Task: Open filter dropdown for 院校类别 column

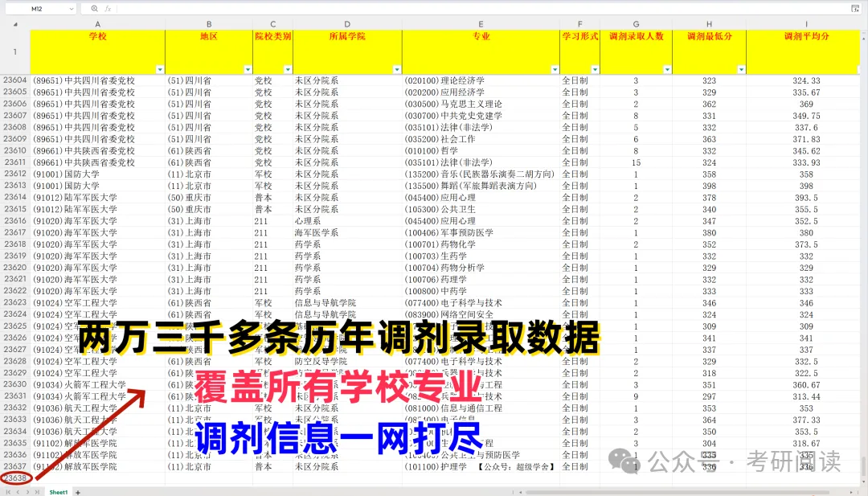Action: tap(287, 69)
